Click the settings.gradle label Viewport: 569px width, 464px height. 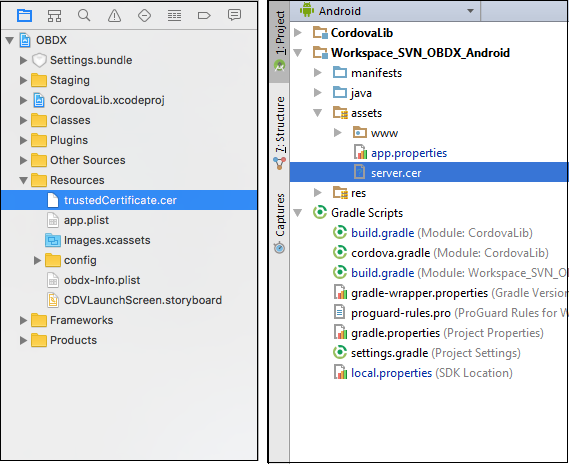point(389,353)
